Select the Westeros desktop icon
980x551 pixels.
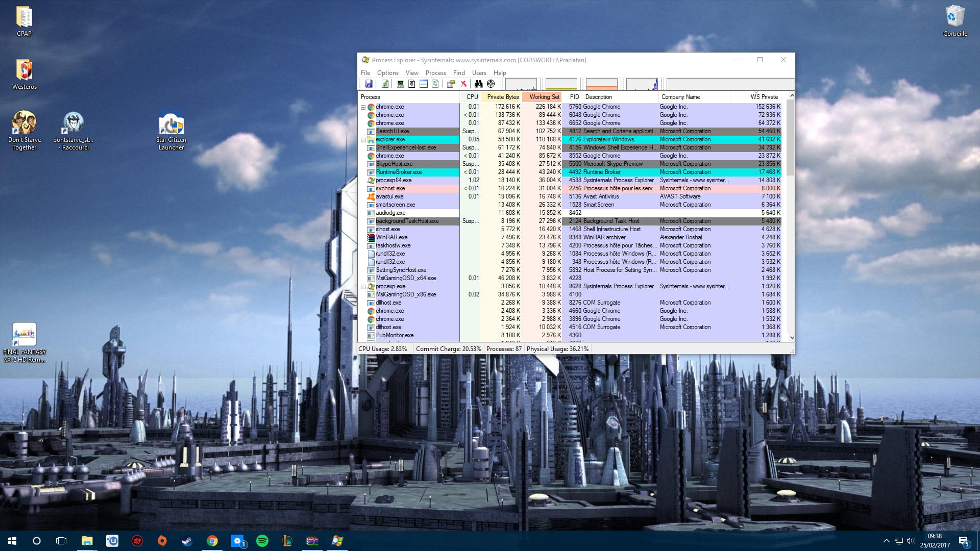pyautogui.click(x=24, y=74)
